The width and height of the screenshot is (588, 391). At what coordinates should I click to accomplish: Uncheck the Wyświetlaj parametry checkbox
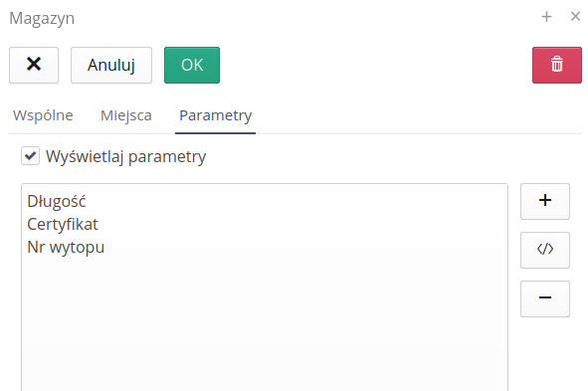click(31, 155)
